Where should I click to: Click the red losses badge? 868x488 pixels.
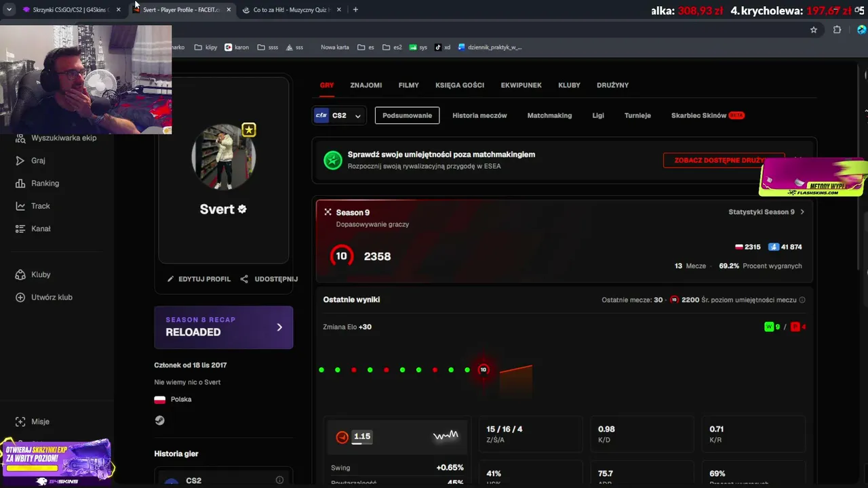[x=795, y=327]
